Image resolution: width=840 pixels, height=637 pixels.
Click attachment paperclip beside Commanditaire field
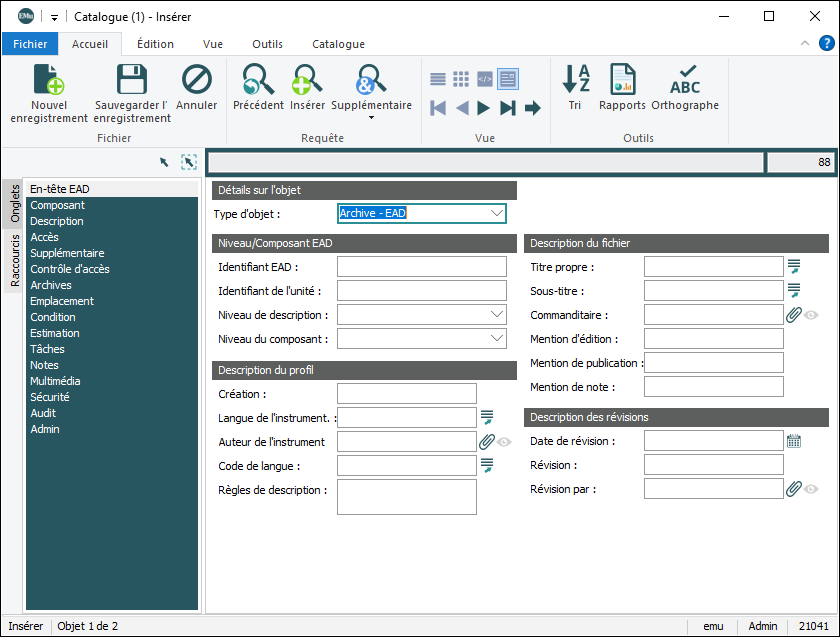(x=794, y=315)
